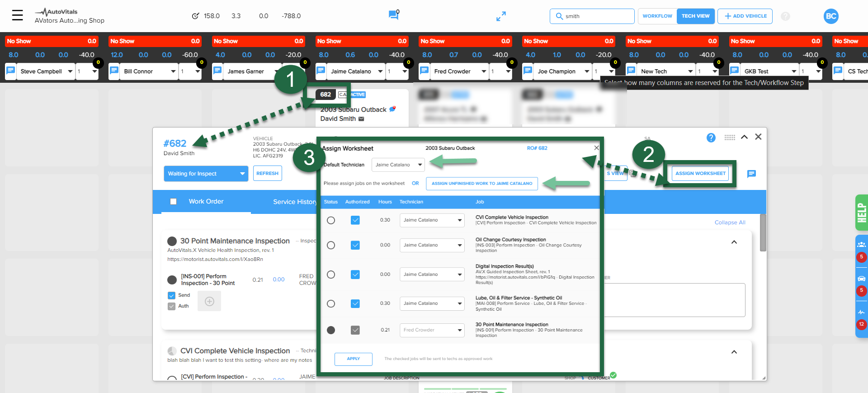Image resolution: width=868 pixels, height=393 pixels.
Task: Switch to Workflow view
Action: click(x=657, y=16)
